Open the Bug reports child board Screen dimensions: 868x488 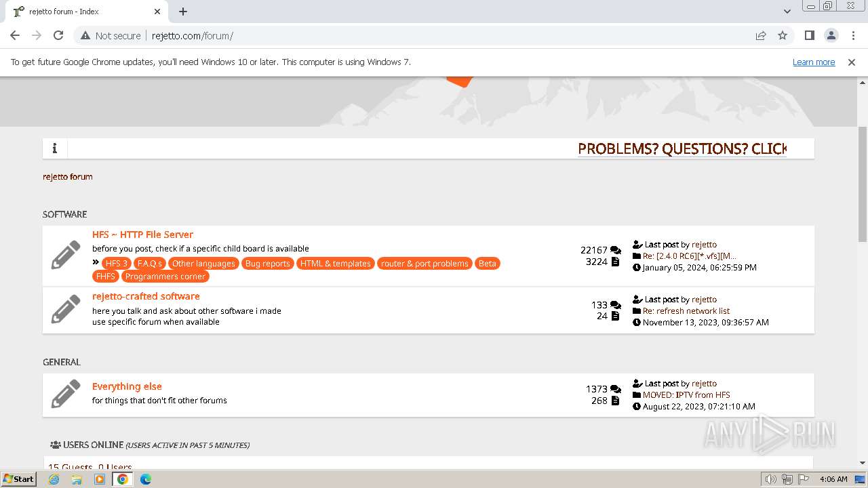click(x=267, y=263)
